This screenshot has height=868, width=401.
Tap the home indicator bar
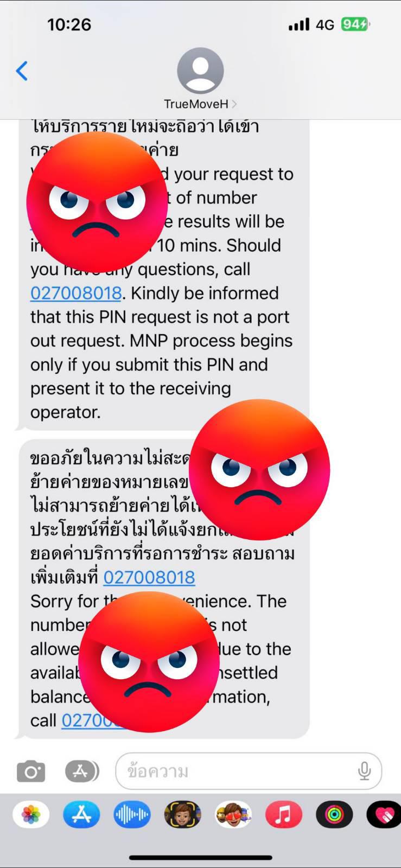coord(200,858)
